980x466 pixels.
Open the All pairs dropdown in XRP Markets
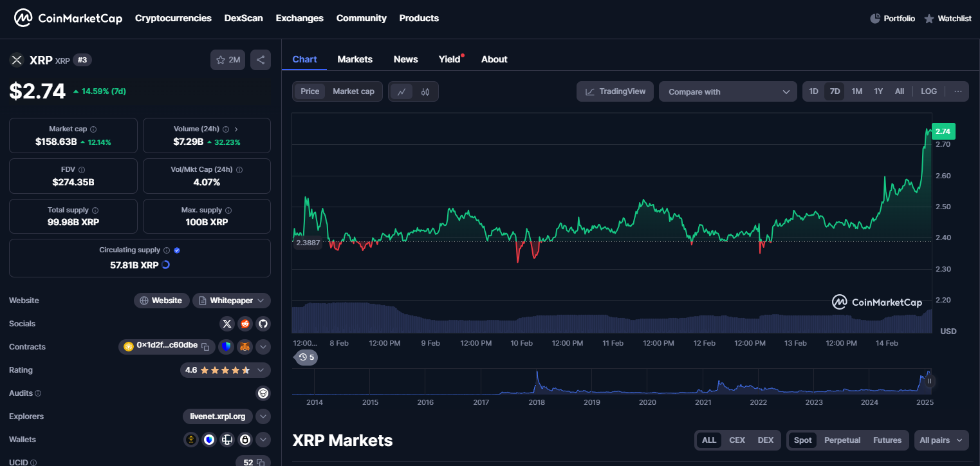point(941,440)
